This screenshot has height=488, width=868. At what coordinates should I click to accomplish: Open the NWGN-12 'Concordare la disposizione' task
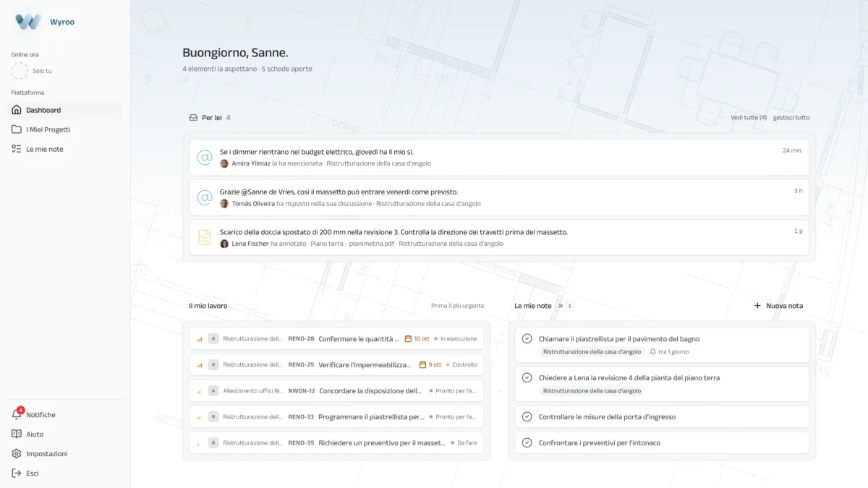[336, 390]
